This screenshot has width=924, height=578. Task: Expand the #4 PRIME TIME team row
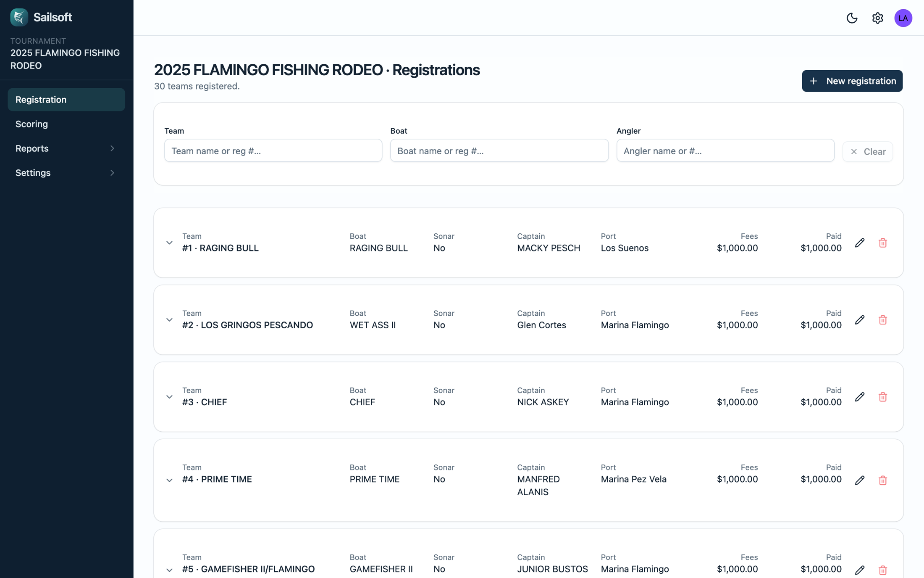169,480
